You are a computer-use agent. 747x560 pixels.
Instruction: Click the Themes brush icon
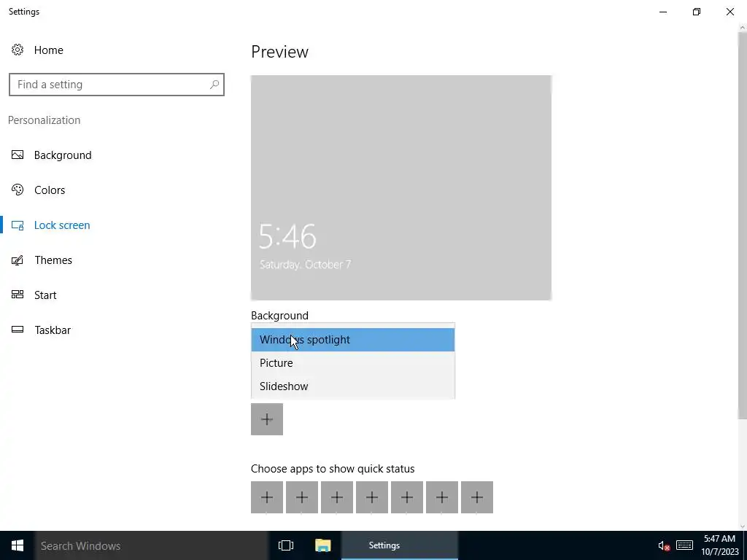coord(18,260)
